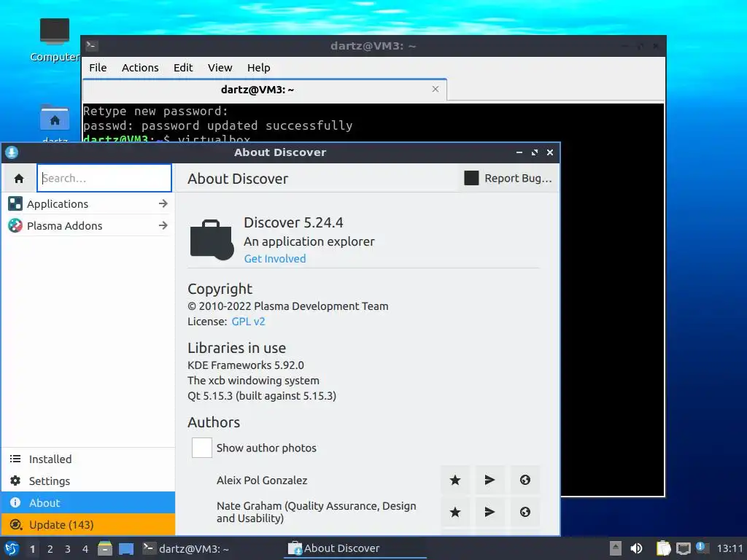Select the dartz@VM3 terminal tab
Image resolution: width=747 pixels, height=560 pixels.
pos(265,90)
